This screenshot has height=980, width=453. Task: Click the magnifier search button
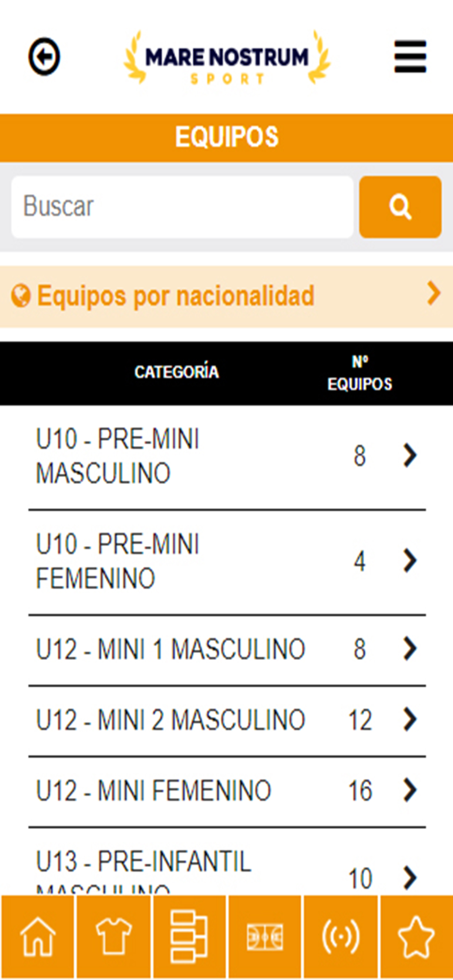click(400, 207)
